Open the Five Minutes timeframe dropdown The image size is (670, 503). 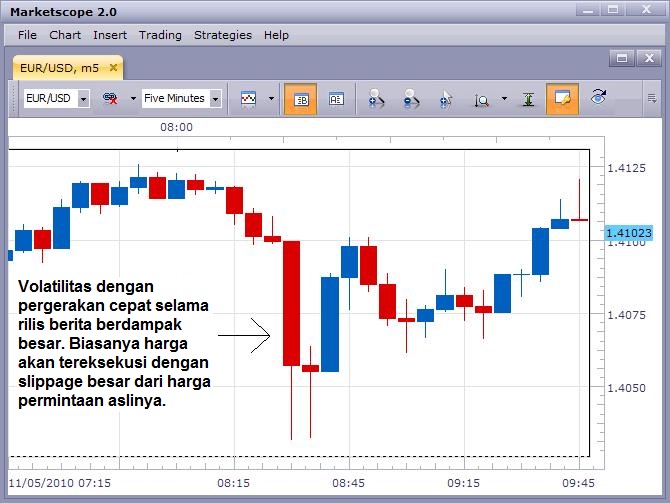215,99
